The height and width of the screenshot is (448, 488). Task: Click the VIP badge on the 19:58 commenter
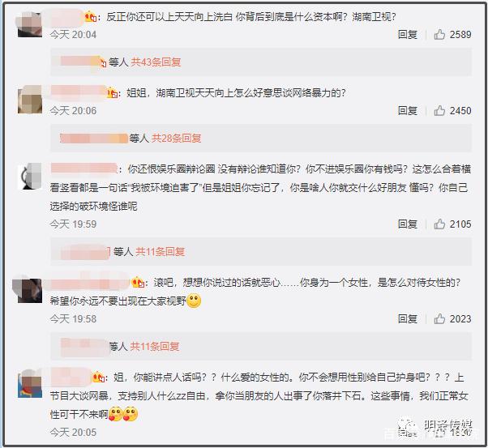pyautogui.click(x=137, y=282)
